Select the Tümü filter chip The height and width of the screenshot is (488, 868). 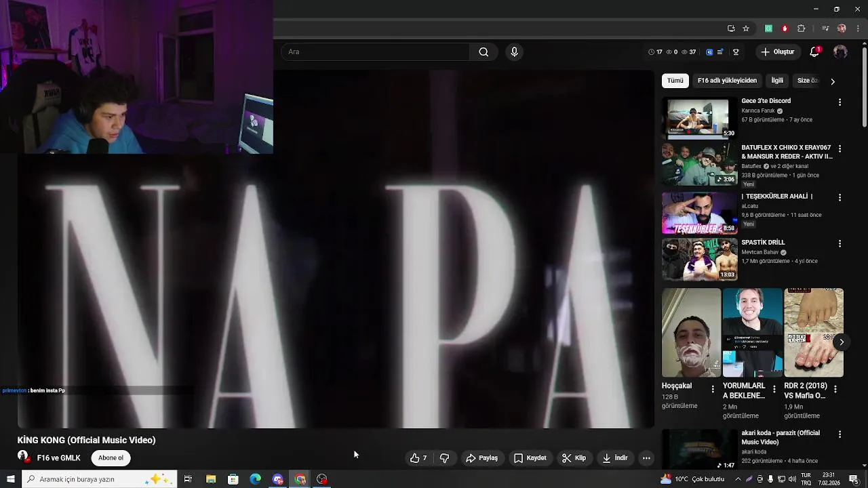click(675, 81)
